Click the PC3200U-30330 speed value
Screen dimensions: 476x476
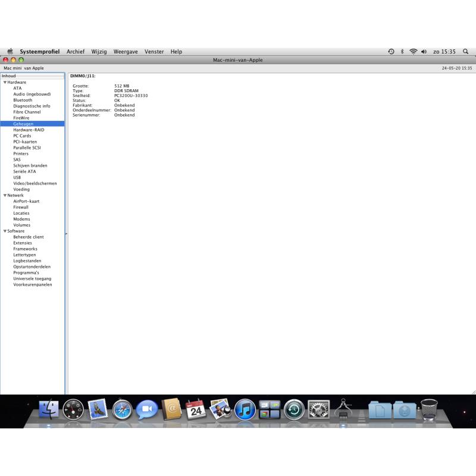(131, 96)
